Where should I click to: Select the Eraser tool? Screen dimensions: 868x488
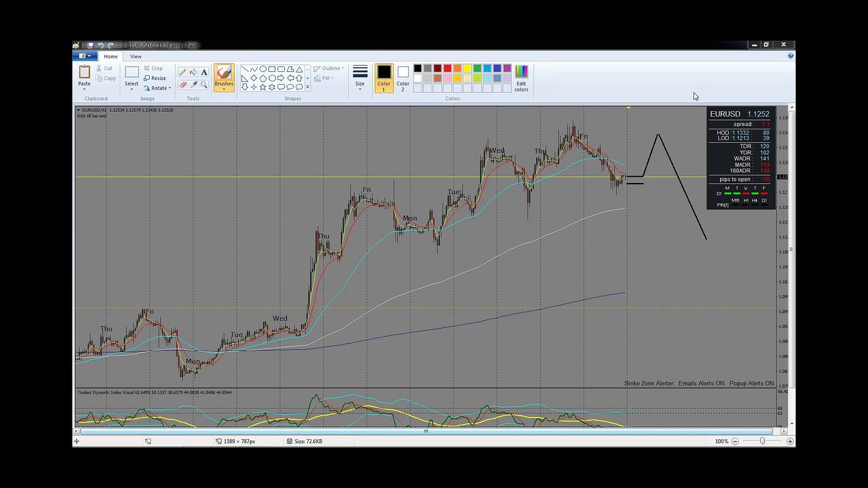pyautogui.click(x=182, y=85)
